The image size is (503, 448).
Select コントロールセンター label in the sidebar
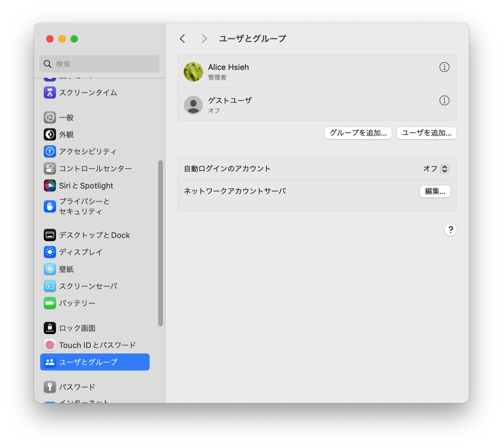(x=95, y=168)
